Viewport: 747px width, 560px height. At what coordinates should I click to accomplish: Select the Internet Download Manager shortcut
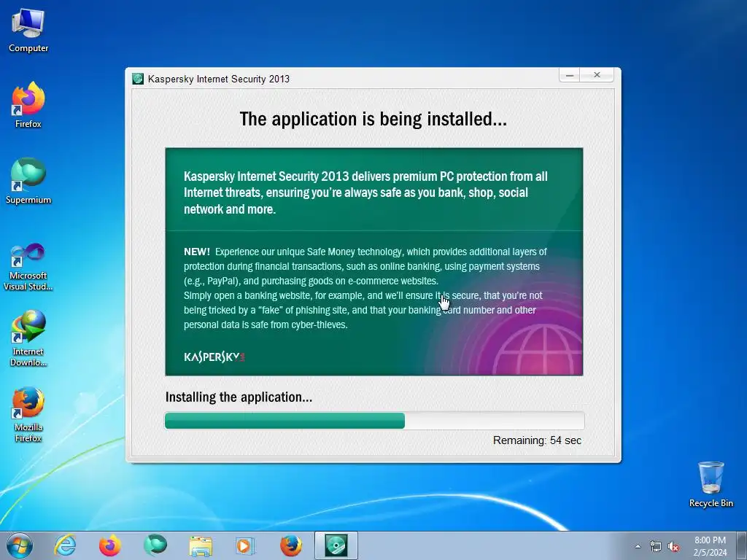tap(28, 338)
